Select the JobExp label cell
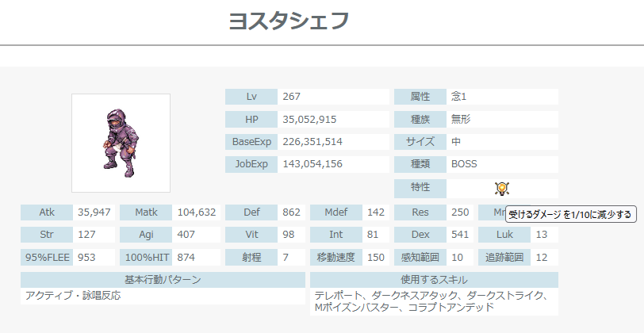644x333 pixels. click(x=251, y=164)
